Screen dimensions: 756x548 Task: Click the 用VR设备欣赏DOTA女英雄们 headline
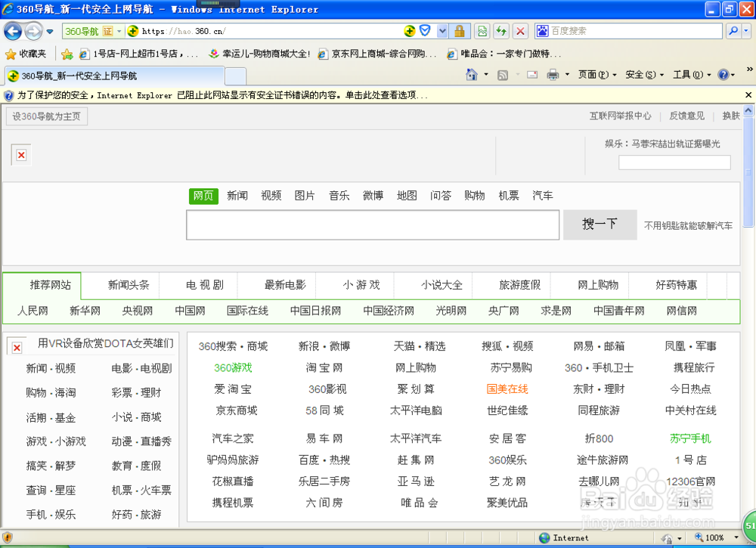pyautogui.click(x=106, y=344)
